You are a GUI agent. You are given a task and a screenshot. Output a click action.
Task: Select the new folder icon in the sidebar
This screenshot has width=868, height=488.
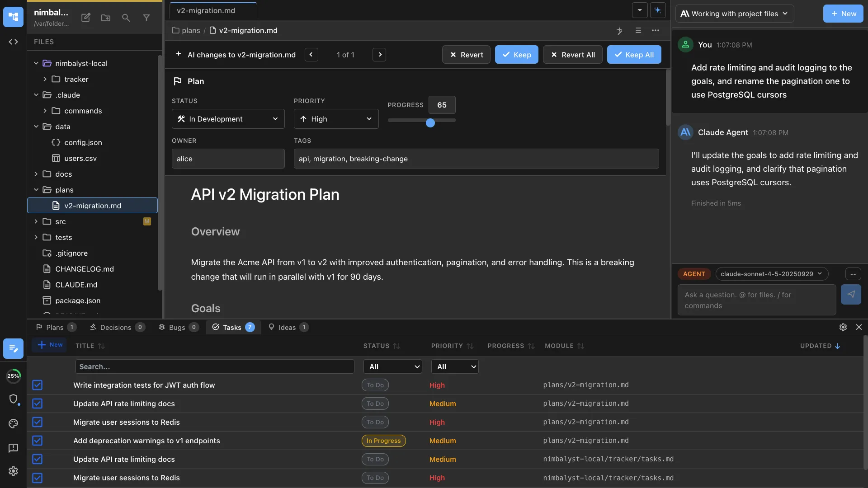[105, 18]
